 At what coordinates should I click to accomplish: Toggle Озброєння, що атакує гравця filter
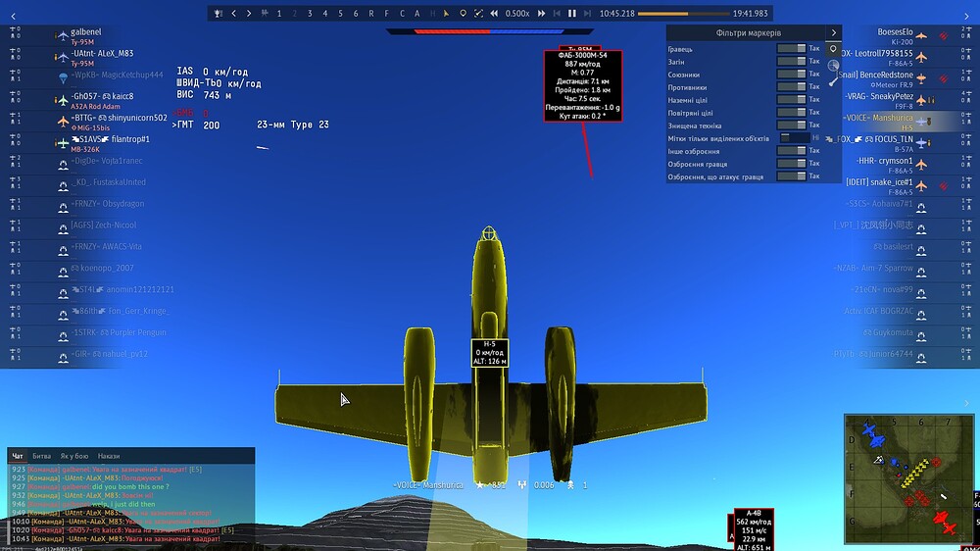click(x=791, y=176)
